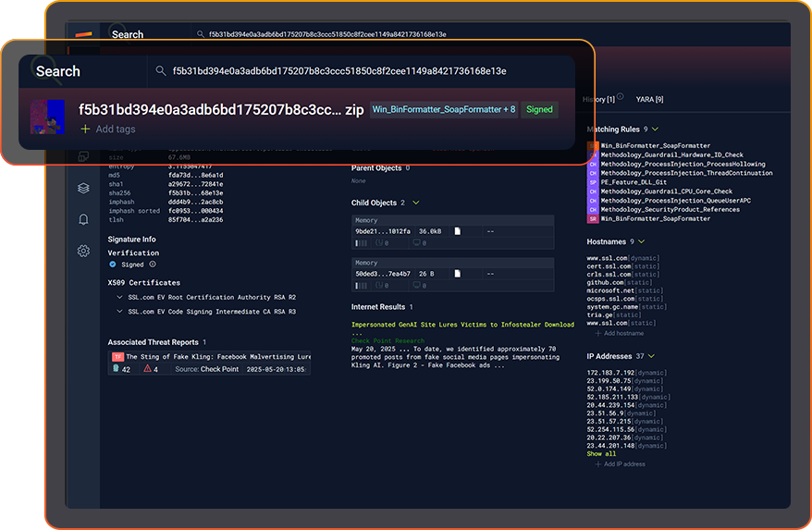Click the info icon next to Signed verification
The height and width of the screenshot is (530, 812).
(x=153, y=265)
